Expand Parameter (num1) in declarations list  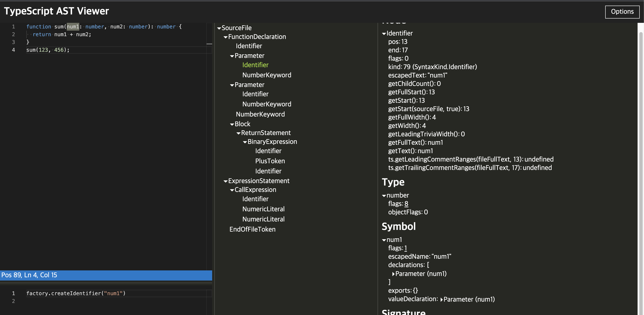coord(393,274)
